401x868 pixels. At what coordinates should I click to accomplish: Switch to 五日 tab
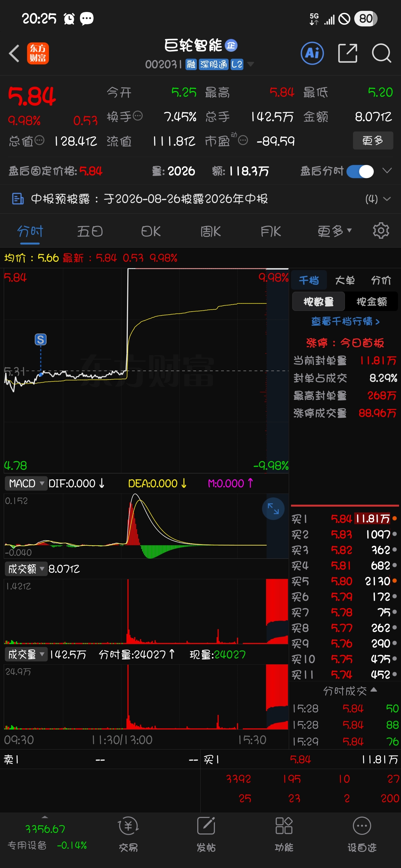click(x=90, y=231)
